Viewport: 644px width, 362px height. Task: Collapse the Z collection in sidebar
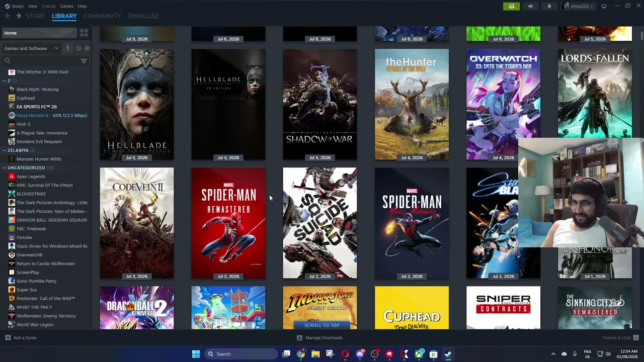coord(4,80)
